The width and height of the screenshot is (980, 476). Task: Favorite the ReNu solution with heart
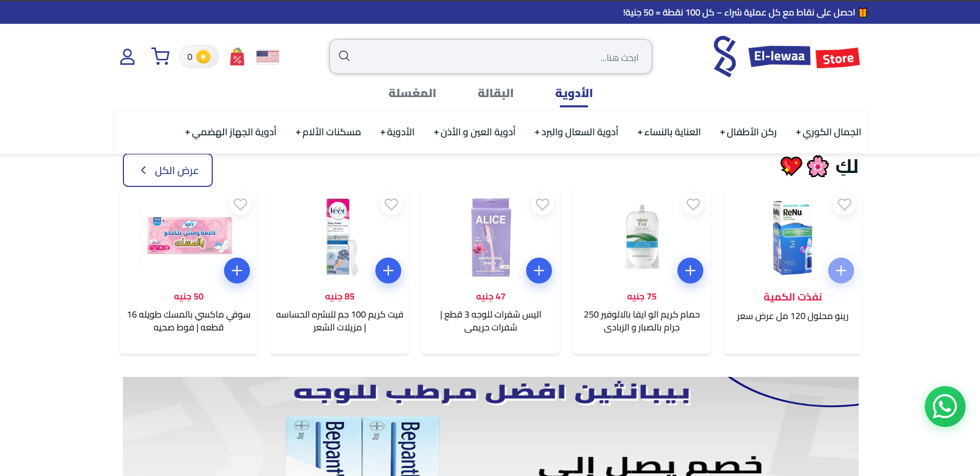coord(845,204)
